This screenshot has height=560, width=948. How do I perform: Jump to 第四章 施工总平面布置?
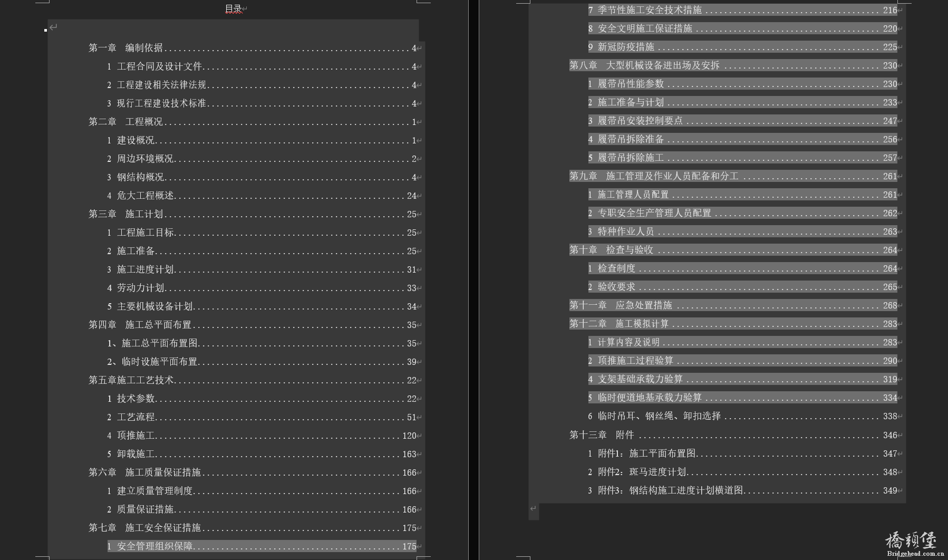click(x=253, y=325)
